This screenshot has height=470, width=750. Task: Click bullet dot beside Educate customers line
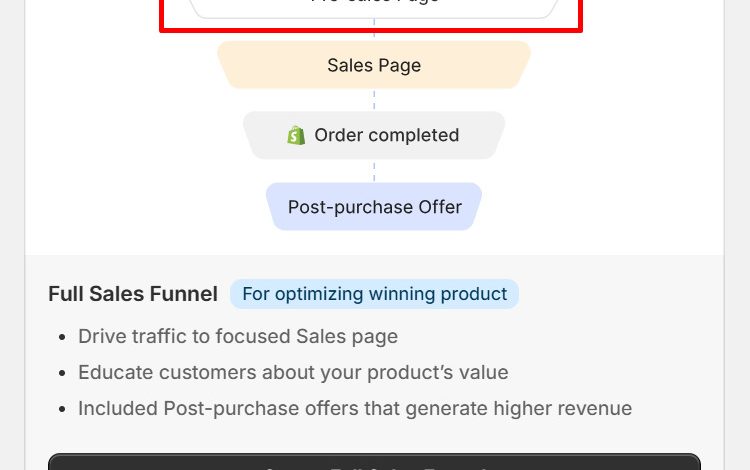click(x=62, y=373)
